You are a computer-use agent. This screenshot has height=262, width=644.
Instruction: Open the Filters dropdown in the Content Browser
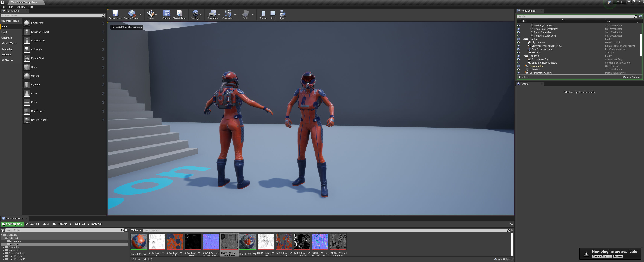[x=136, y=230]
